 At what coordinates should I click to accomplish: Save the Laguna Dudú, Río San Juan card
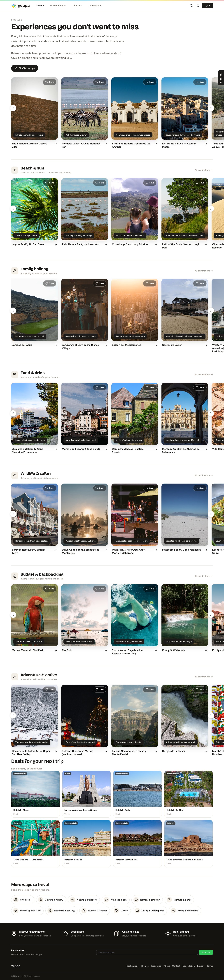49,183
